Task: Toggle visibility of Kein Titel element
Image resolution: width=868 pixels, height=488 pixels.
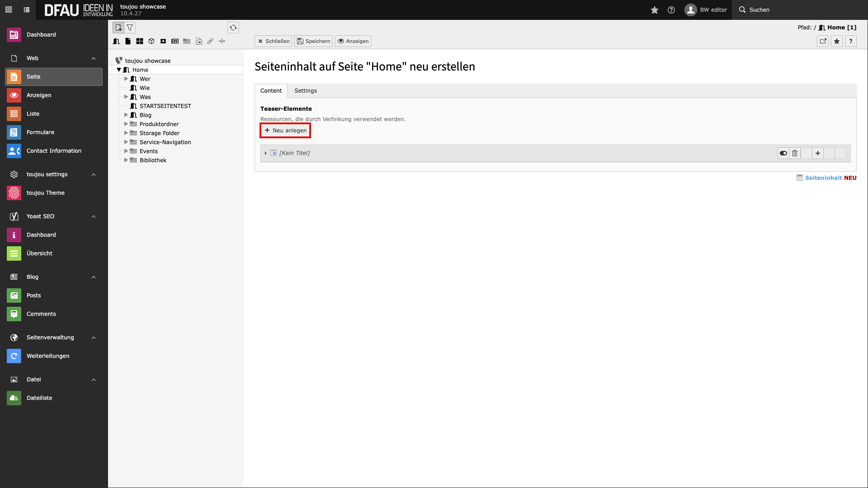Action: (x=783, y=153)
